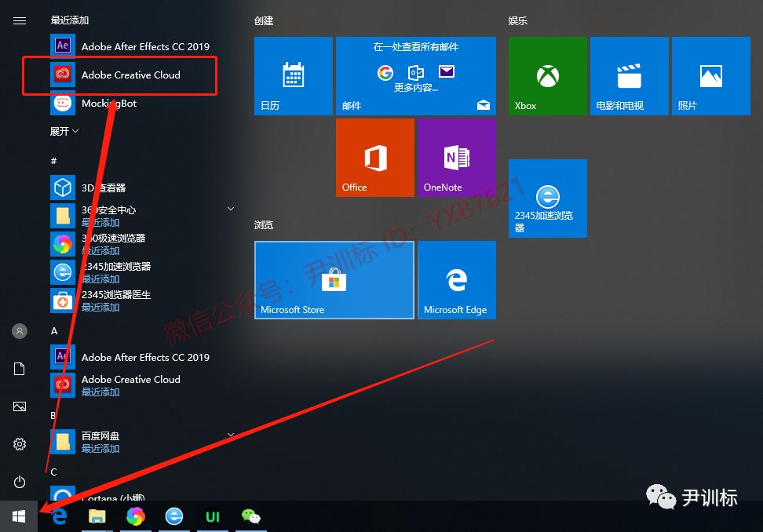This screenshot has width=763, height=532.
Task: Open Pictures from the sidebar
Action: 20,406
